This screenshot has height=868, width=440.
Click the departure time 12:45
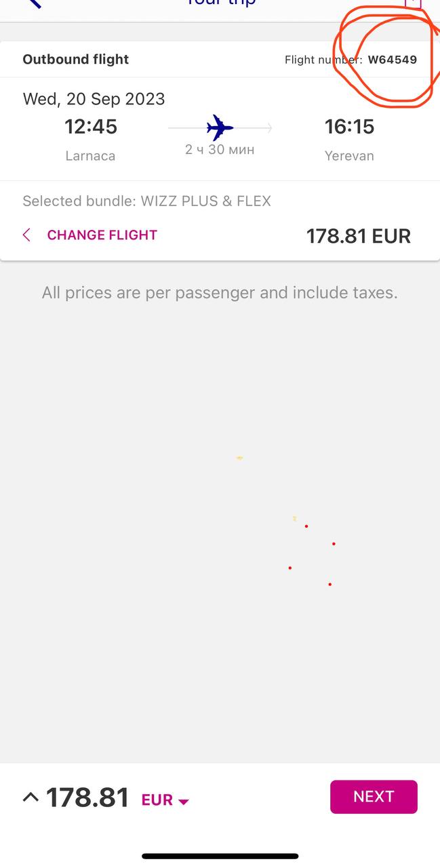tap(91, 127)
